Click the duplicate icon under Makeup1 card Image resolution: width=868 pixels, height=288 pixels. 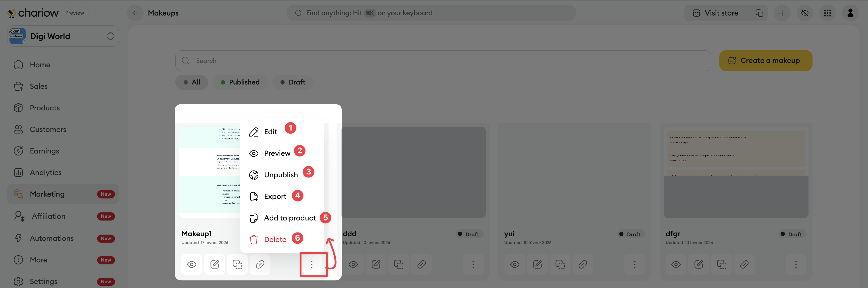237,264
